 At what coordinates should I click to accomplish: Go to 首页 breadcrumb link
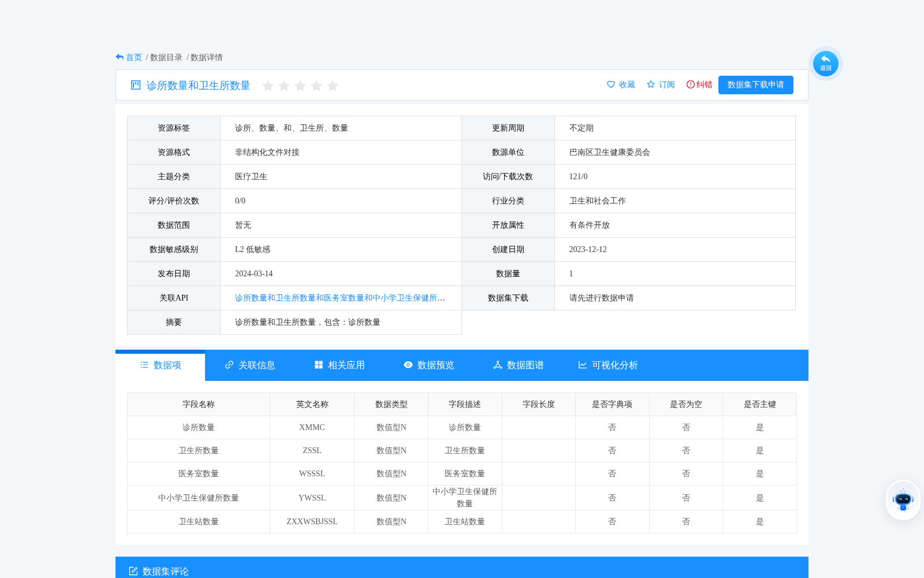[134, 57]
